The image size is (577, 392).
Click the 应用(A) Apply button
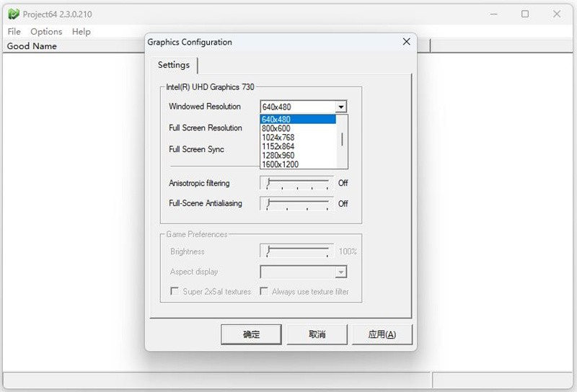[382, 334]
